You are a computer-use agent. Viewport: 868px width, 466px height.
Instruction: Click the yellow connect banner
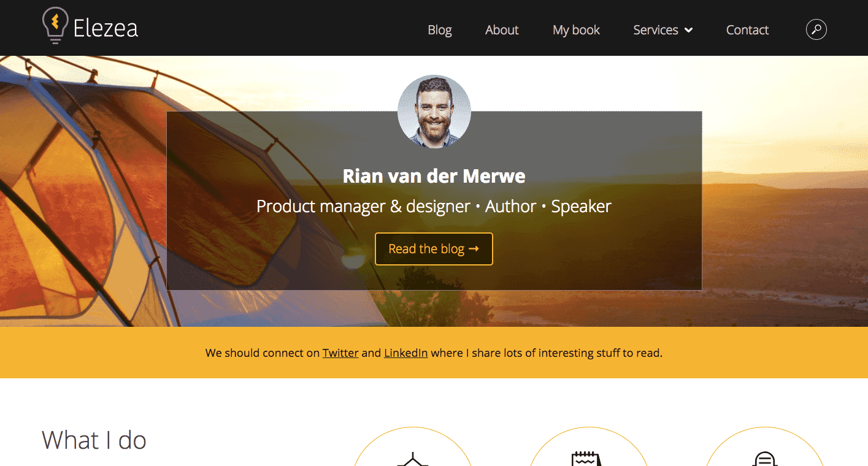coord(434,353)
